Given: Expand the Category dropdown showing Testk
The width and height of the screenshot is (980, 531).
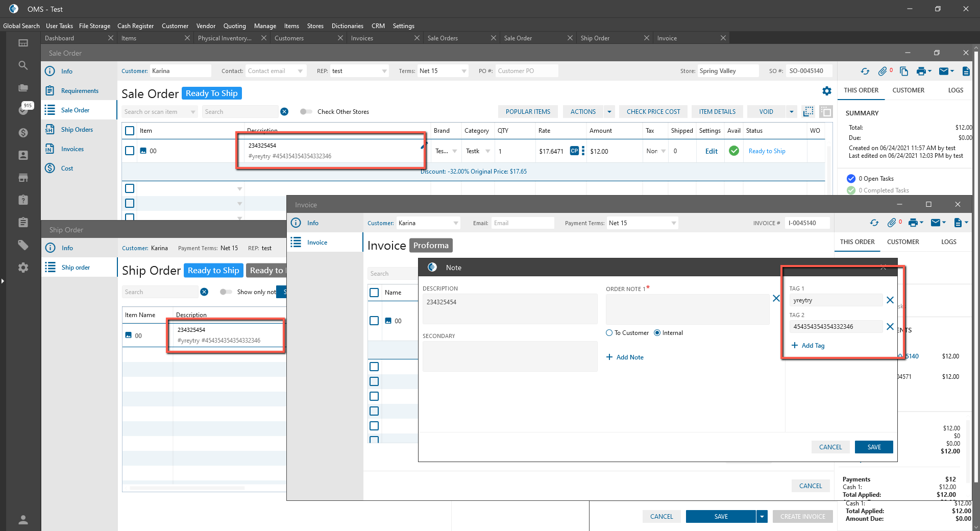Looking at the screenshot, I should click(x=487, y=151).
